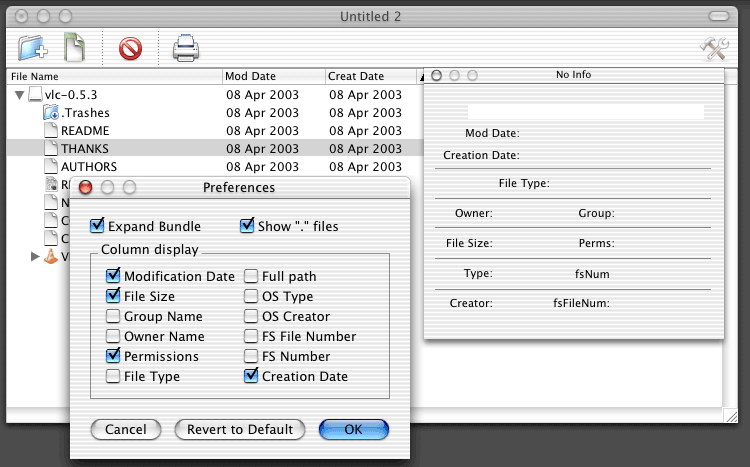The height and width of the screenshot is (467, 750).
Task: Toggle the Show "." files checkbox
Action: (247, 226)
